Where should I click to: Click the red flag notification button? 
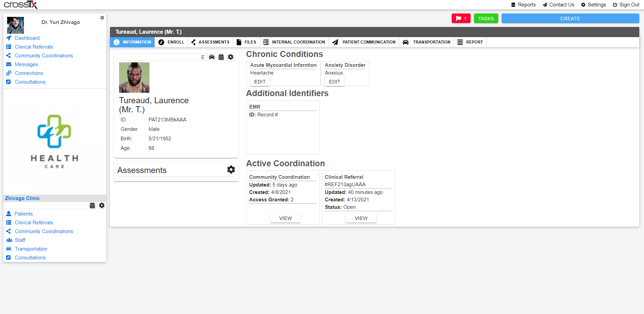click(x=461, y=19)
